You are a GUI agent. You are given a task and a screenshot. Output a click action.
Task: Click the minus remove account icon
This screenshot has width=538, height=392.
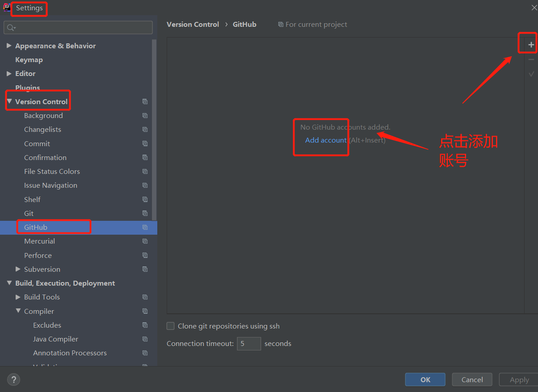(x=531, y=59)
